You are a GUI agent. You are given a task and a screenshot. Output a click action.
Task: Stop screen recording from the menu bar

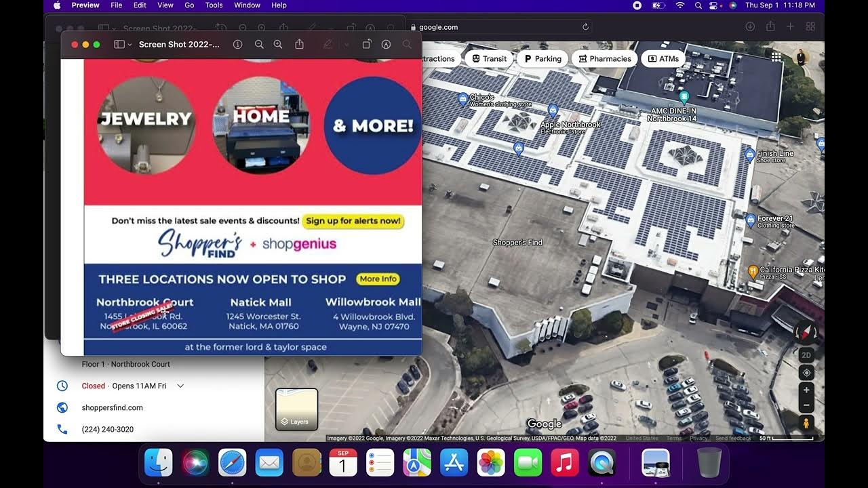(637, 5)
